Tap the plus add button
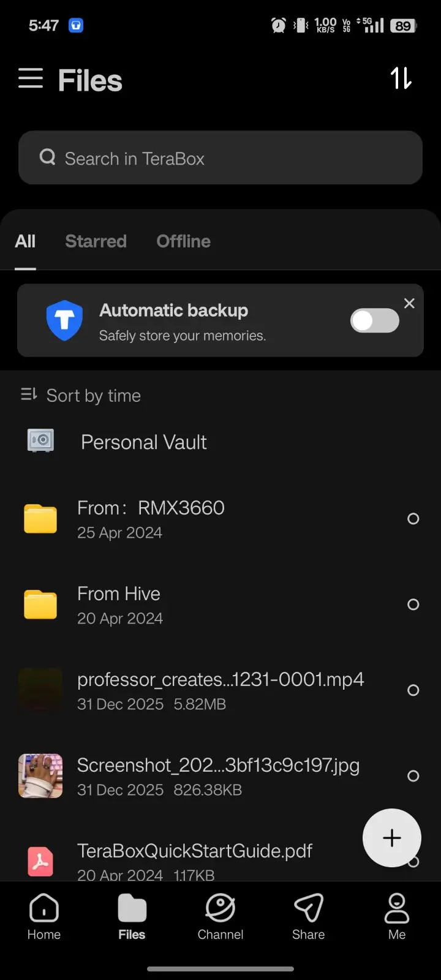This screenshot has height=980, width=441. coord(392,838)
